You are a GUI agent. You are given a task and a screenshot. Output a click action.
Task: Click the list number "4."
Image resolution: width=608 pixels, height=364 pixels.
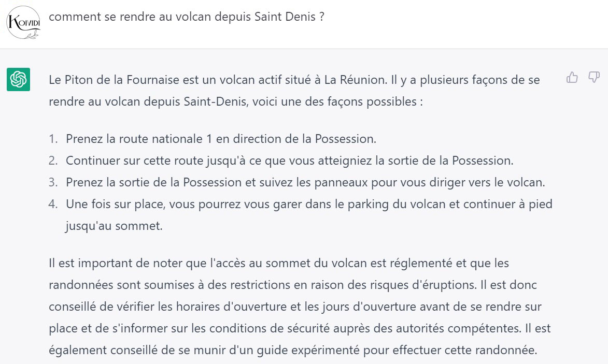coord(53,204)
